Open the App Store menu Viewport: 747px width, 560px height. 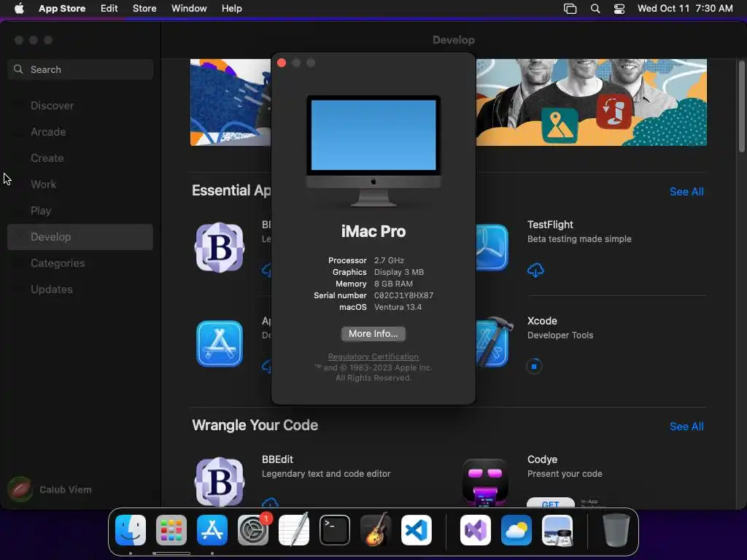pyautogui.click(x=62, y=8)
